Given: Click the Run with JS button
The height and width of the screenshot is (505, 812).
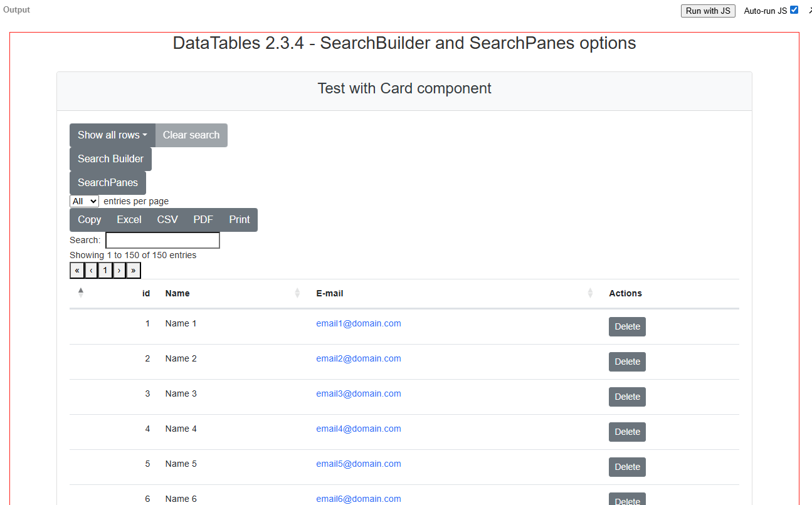Looking at the screenshot, I should 708,11.
